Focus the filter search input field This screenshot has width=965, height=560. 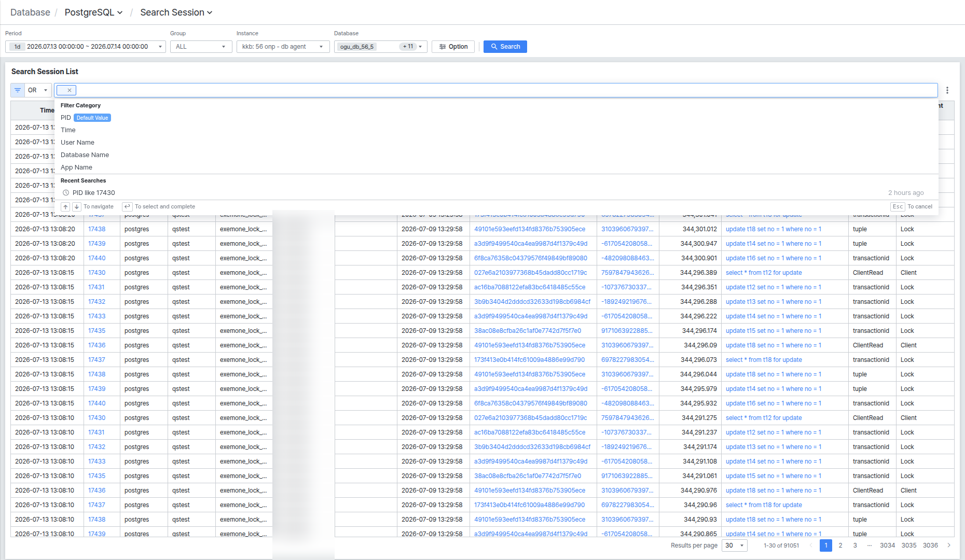coord(506,90)
